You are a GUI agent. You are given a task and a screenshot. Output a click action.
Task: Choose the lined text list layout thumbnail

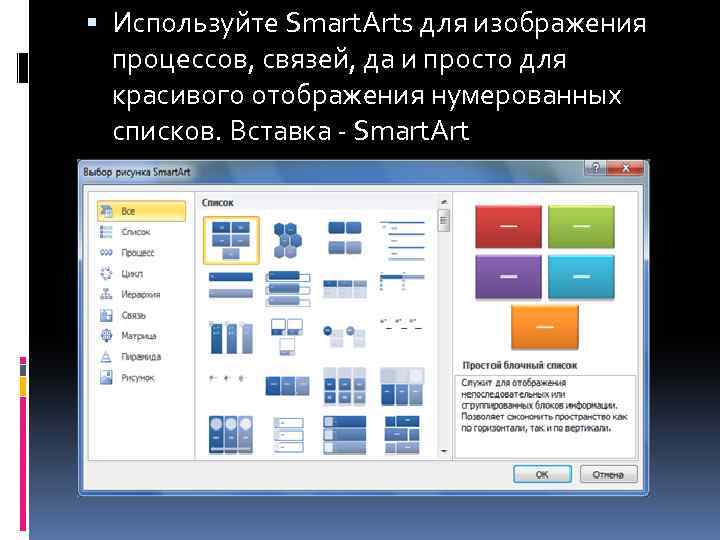click(402, 241)
